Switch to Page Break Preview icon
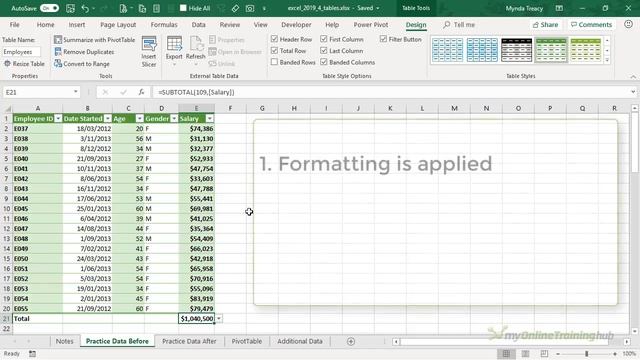This screenshot has width=640, height=360. click(x=544, y=353)
